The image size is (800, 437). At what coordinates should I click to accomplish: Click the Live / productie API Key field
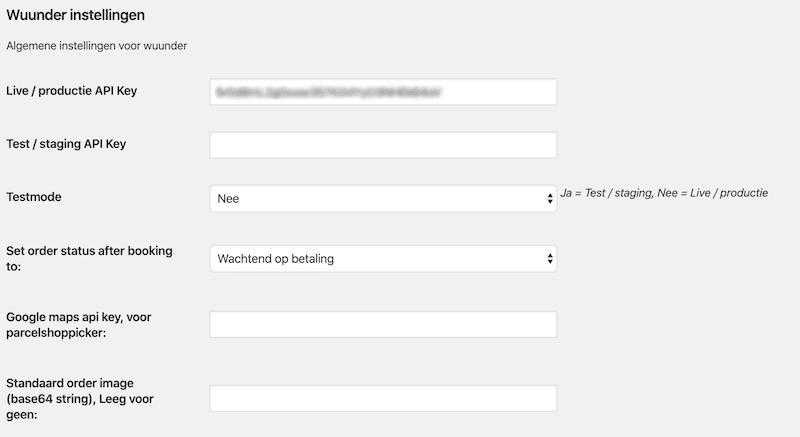click(383, 92)
